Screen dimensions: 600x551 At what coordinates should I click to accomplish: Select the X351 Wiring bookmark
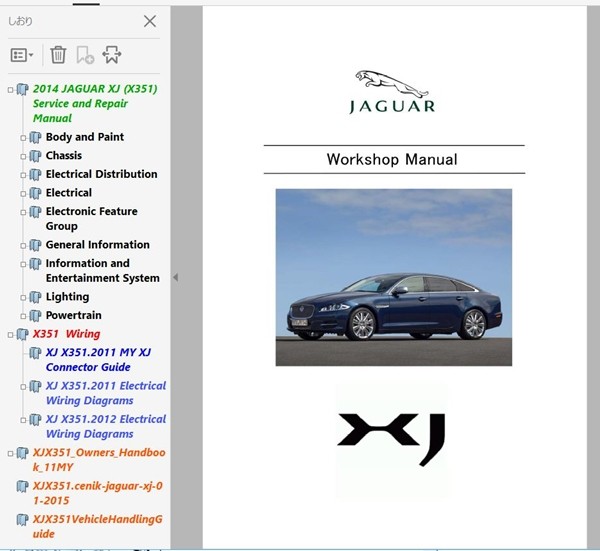pos(66,334)
